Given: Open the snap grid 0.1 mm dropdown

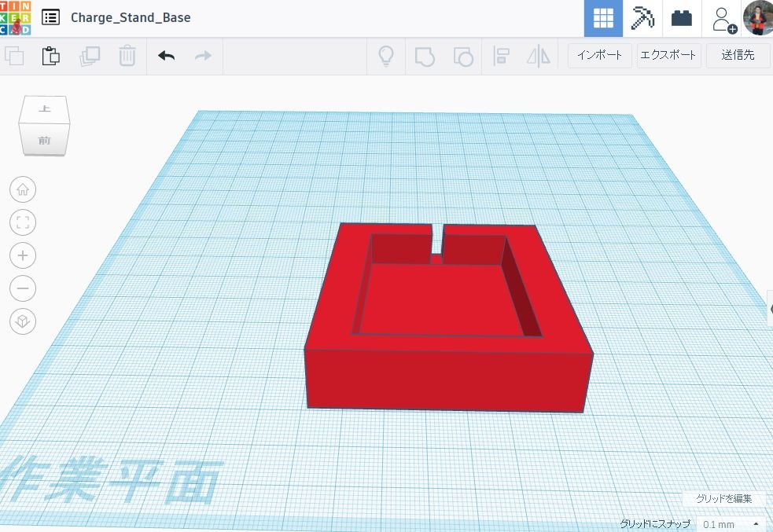Looking at the screenshot, I should click(x=731, y=524).
